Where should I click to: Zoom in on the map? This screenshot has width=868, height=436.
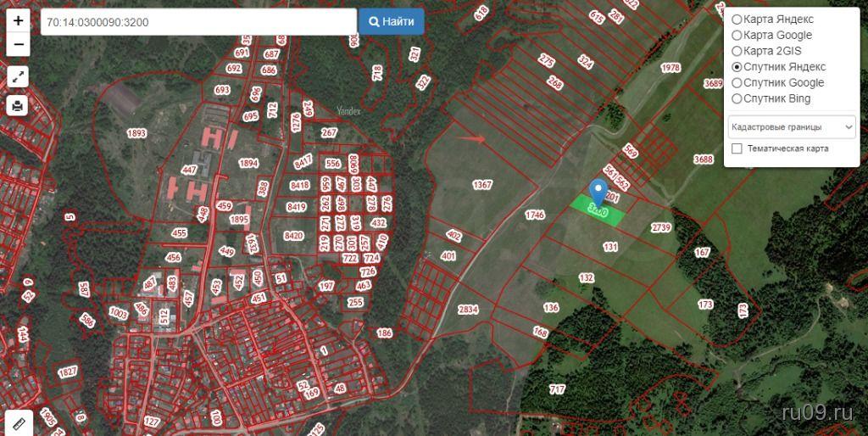pos(19,21)
